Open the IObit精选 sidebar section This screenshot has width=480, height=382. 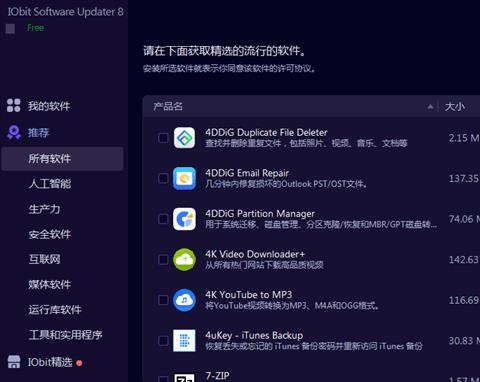click(50, 362)
